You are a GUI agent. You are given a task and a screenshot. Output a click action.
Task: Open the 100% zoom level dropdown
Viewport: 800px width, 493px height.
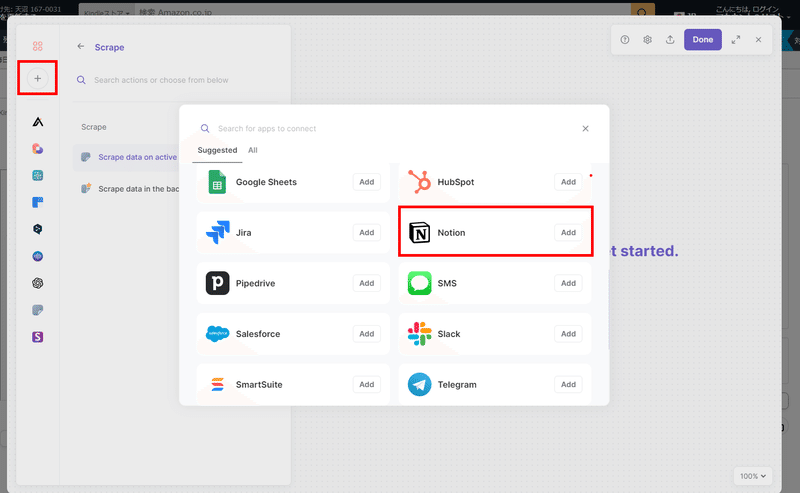[753, 476]
